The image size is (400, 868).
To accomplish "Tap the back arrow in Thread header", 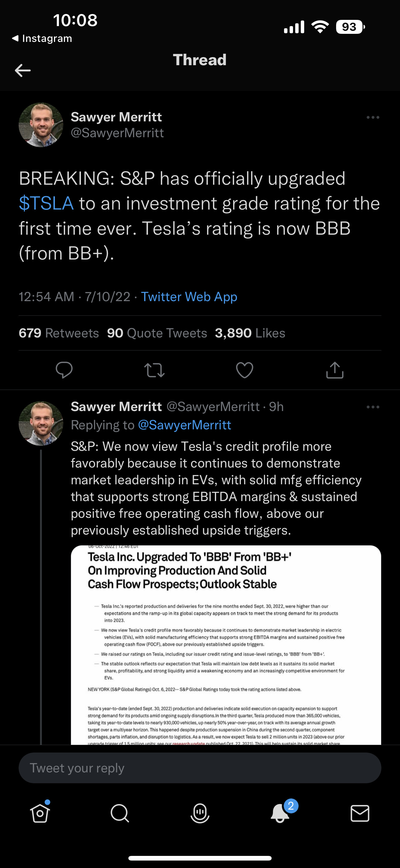I will pyautogui.click(x=23, y=70).
